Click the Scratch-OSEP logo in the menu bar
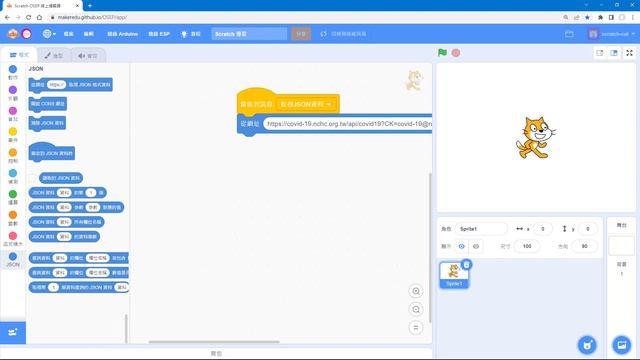 [x=13, y=34]
